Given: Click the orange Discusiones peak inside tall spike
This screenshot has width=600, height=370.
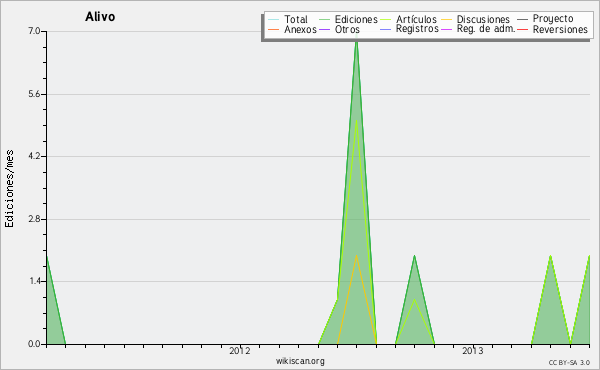Looking at the screenshot, I should 357,256.
